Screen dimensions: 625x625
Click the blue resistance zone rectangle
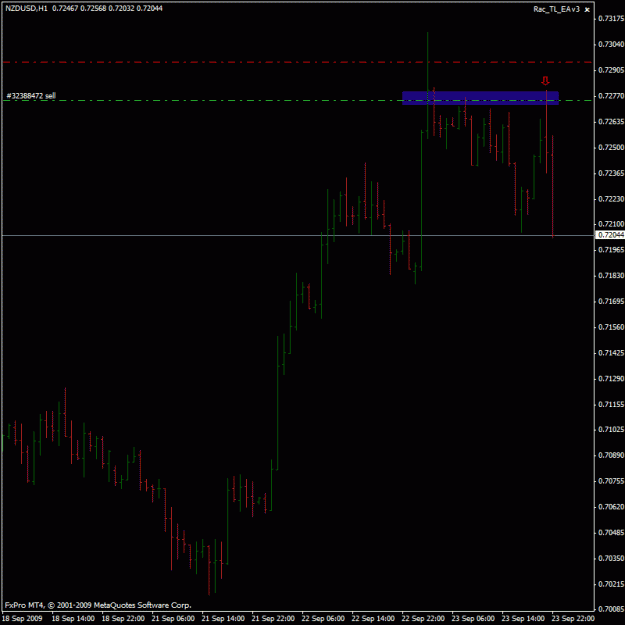(480, 98)
